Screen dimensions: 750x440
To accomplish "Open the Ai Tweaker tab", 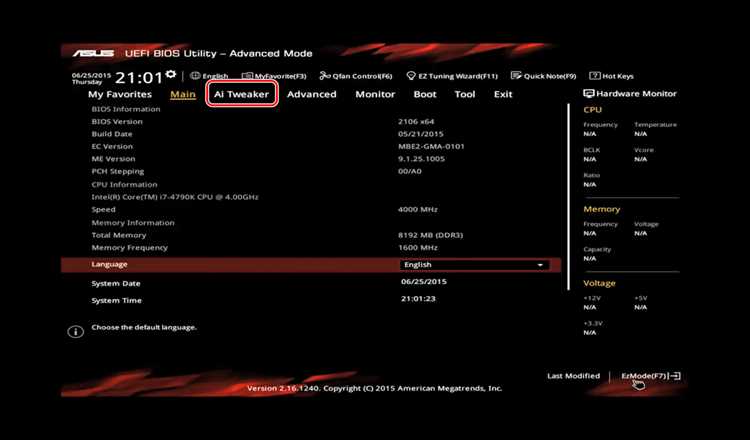I will click(x=242, y=94).
